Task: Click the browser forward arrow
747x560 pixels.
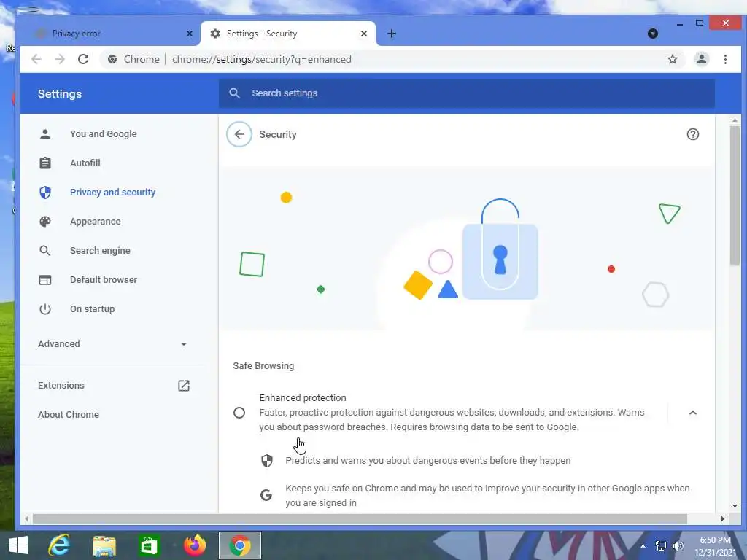Action: click(x=60, y=59)
